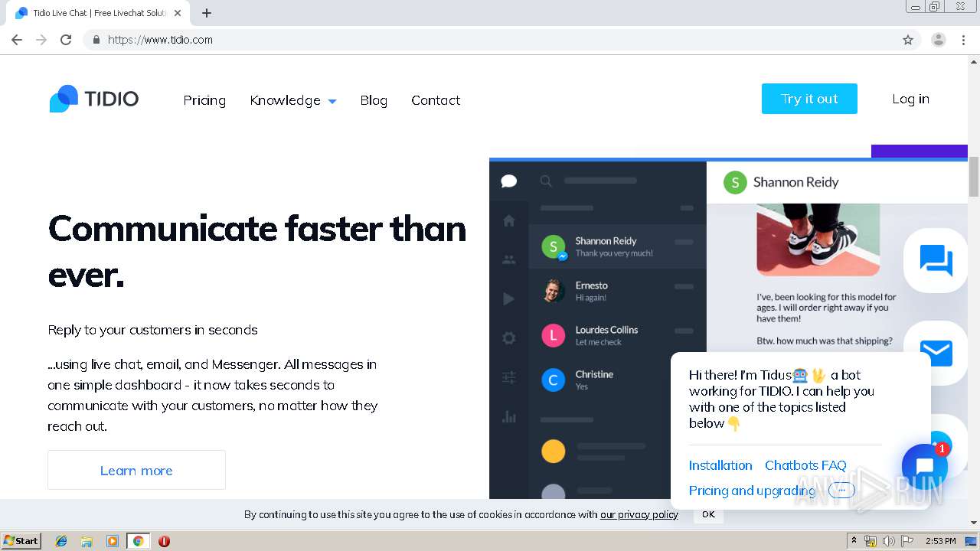Choose the Installation topic
980x551 pixels.
click(x=720, y=465)
